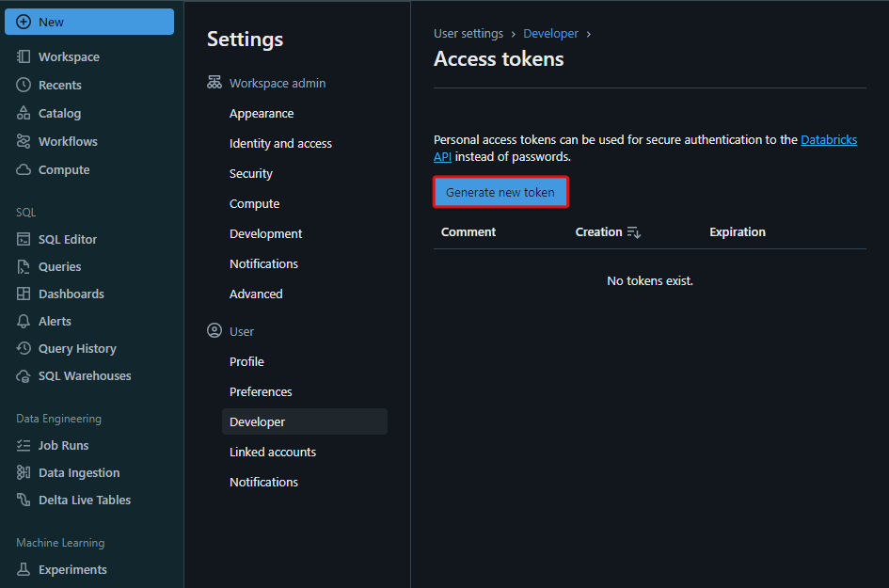Click the Experiments flask icon
This screenshot has height=588, width=889.
point(24,570)
